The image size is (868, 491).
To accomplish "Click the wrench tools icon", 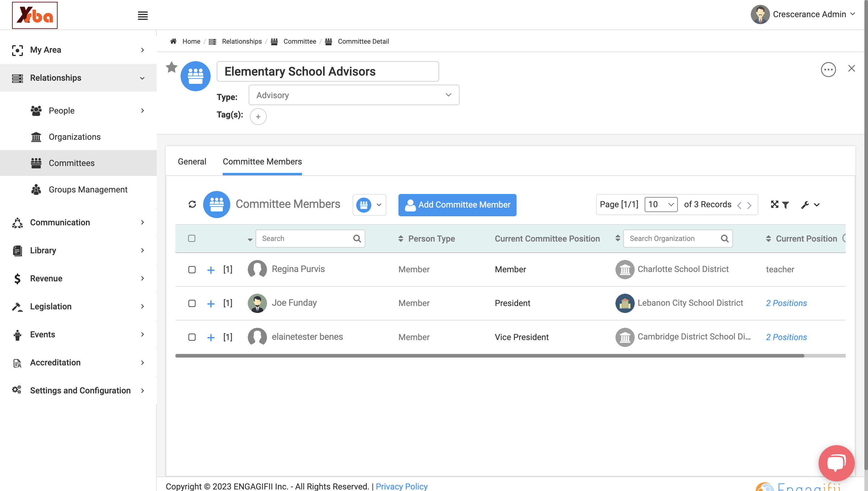I will 805,205.
